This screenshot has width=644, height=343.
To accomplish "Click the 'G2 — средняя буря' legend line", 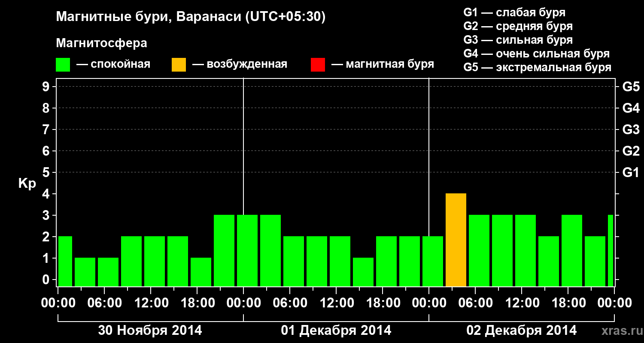I will (518, 26).
